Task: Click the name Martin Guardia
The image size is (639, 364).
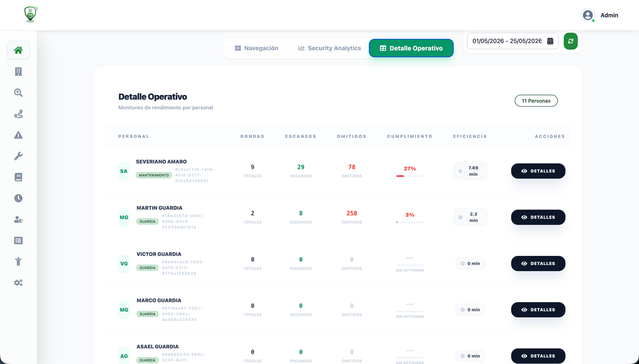Action: click(159, 208)
